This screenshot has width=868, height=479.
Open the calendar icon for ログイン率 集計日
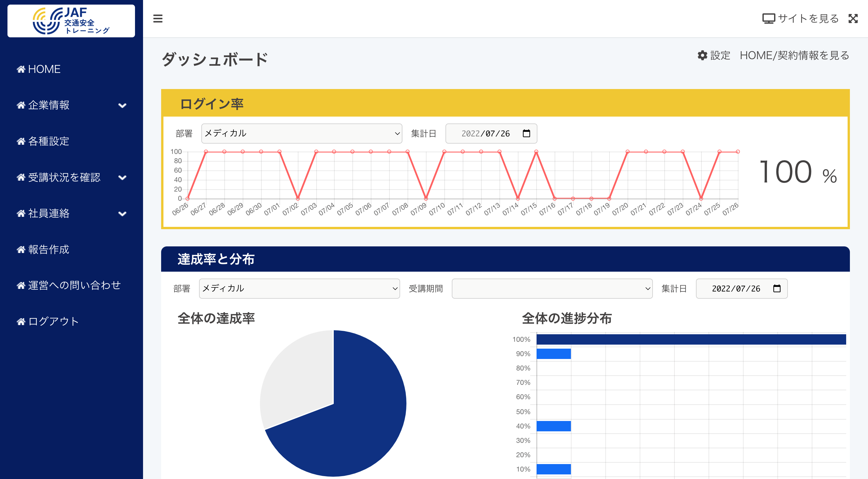[526, 133]
